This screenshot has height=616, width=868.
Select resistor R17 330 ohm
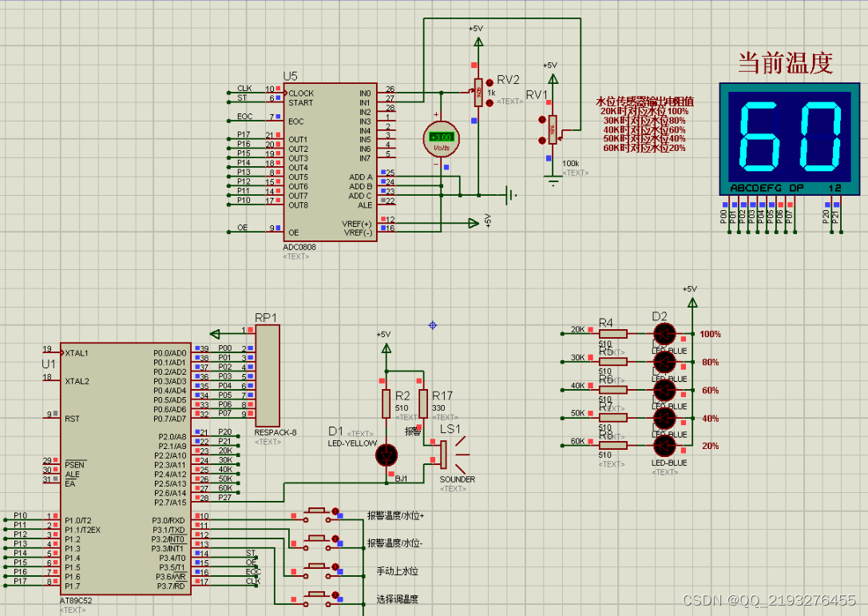point(423,403)
